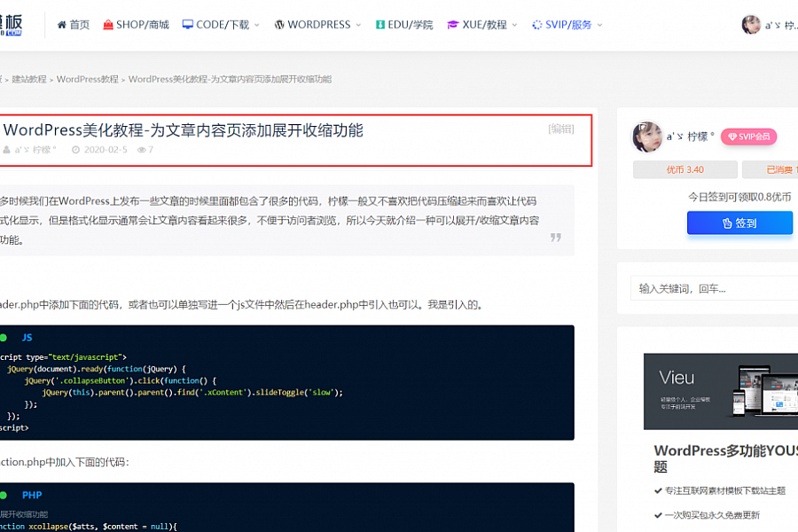Click the WordPress教程 breadcrumb link

[88, 79]
